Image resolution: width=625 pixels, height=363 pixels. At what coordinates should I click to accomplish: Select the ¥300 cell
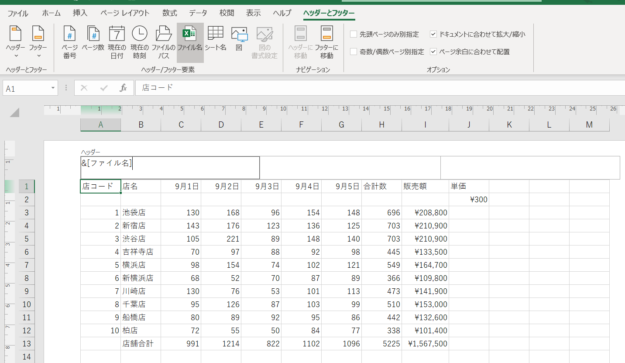pos(469,199)
